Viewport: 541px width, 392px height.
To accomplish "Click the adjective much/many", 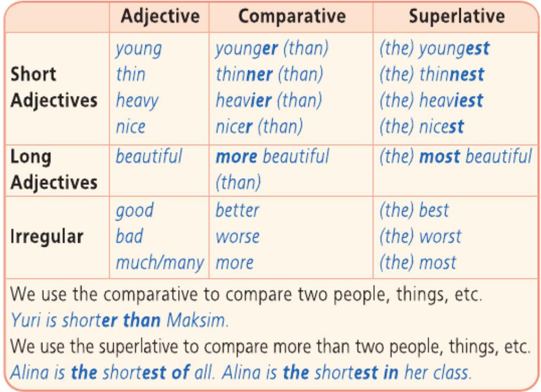I will pyautogui.click(x=160, y=263).
